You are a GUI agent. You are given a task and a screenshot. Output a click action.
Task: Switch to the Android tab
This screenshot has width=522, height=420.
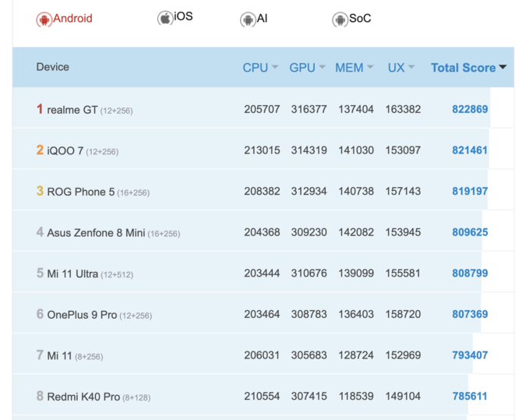[64, 19]
